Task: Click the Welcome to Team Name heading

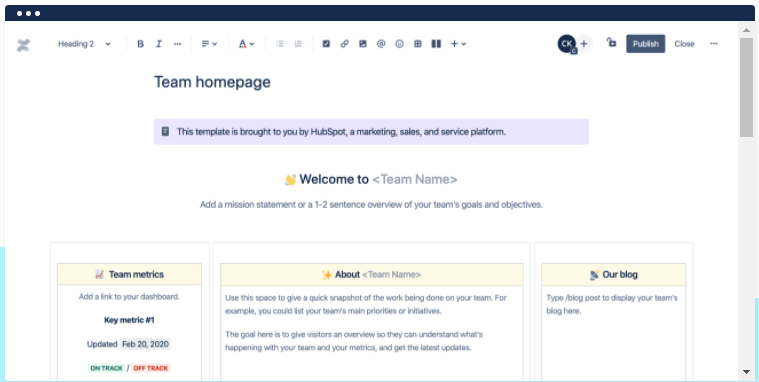Action: 371,180
